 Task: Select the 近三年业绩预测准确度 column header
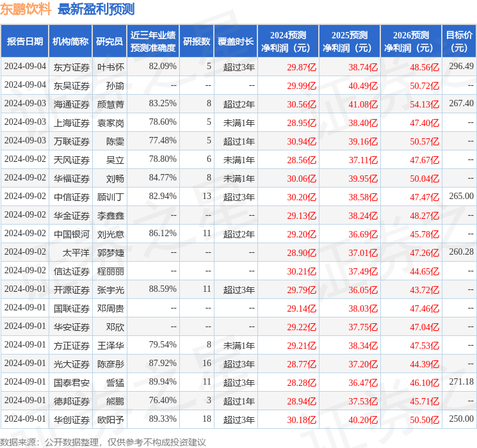pyautogui.click(x=153, y=42)
